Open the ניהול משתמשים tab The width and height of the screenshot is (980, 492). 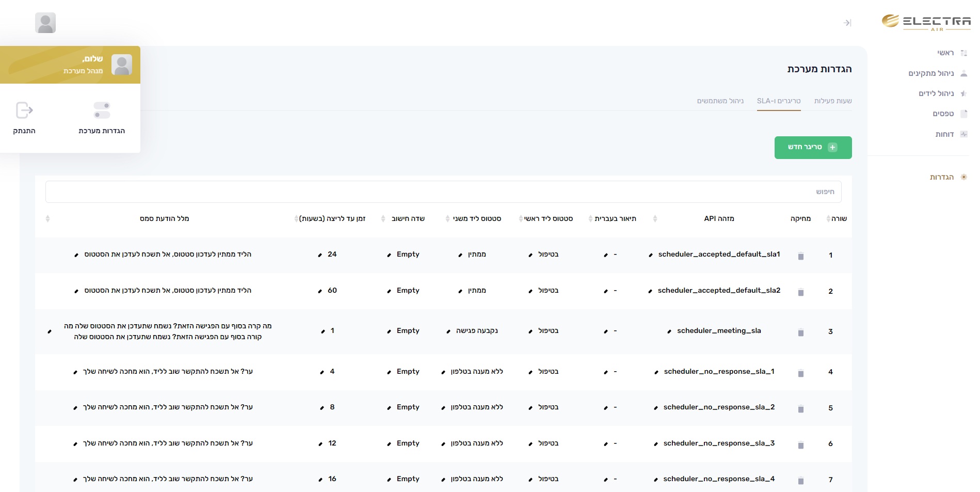[x=720, y=101]
